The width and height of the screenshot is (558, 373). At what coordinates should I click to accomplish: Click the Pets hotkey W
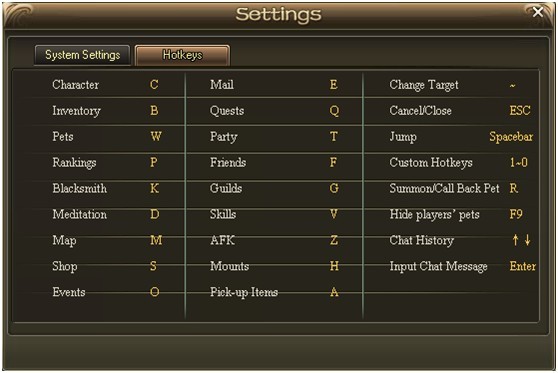click(156, 136)
